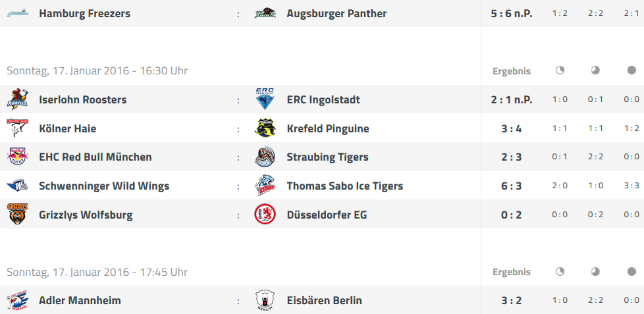This screenshot has height=314, width=644.
Task: Click the 6 : 3 Schwenninger game result
Action: 512,186
